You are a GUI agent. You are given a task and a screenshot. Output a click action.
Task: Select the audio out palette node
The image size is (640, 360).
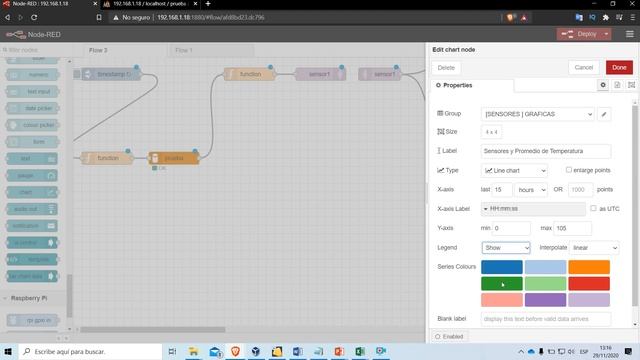click(x=32, y=209)
